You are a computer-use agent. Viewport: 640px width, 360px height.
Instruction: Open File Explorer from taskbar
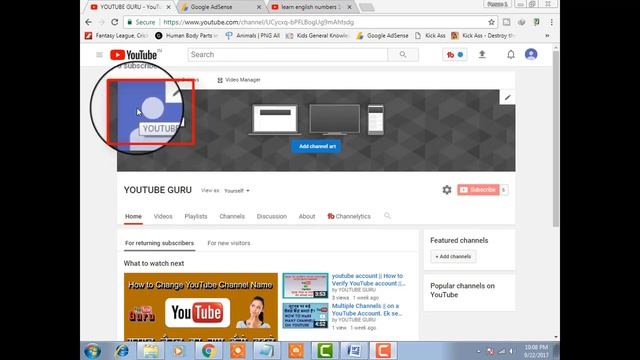(151, 351)
